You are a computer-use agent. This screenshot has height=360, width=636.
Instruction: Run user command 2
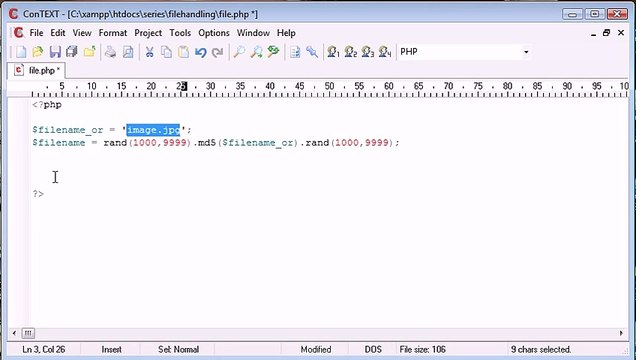pyautogui.click(x=350, y=52)
